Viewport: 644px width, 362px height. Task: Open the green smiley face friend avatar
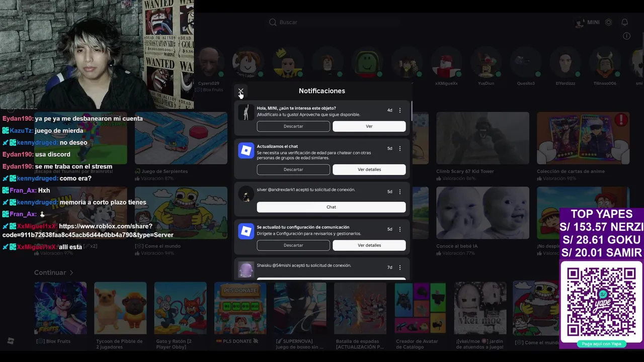pyautogui.click(x=367, y=63)
